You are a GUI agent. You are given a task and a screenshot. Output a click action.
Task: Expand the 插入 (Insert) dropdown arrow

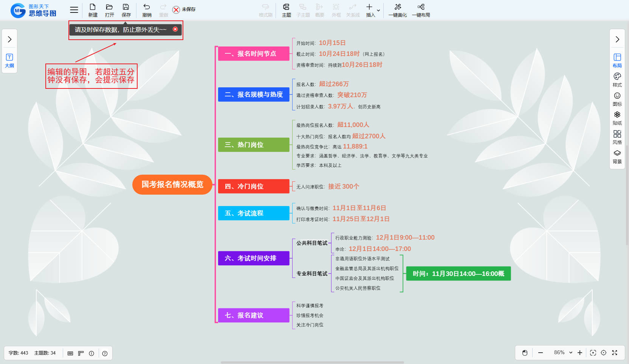(x=378, y=10)
